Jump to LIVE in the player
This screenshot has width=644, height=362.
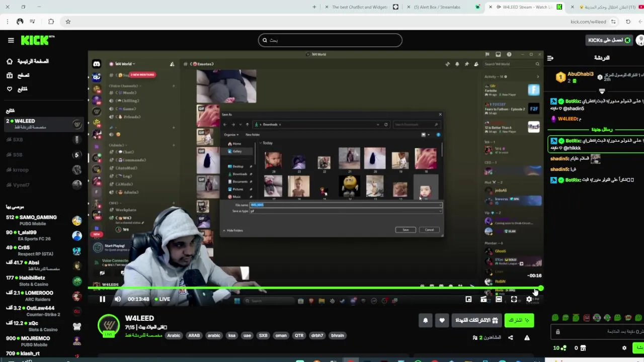pos(162,299)
